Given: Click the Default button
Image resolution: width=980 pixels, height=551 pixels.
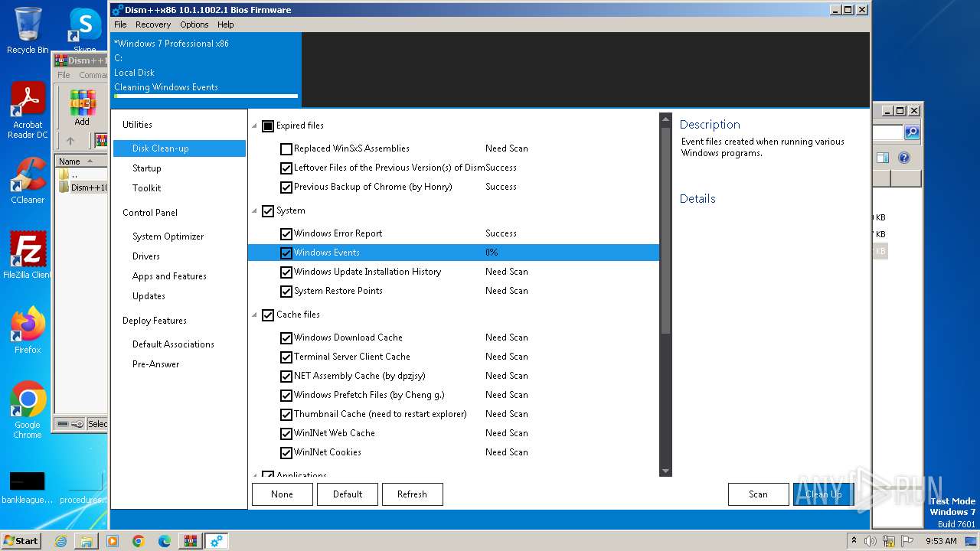Looking at the screenshot, I should (x=348, y=494).
